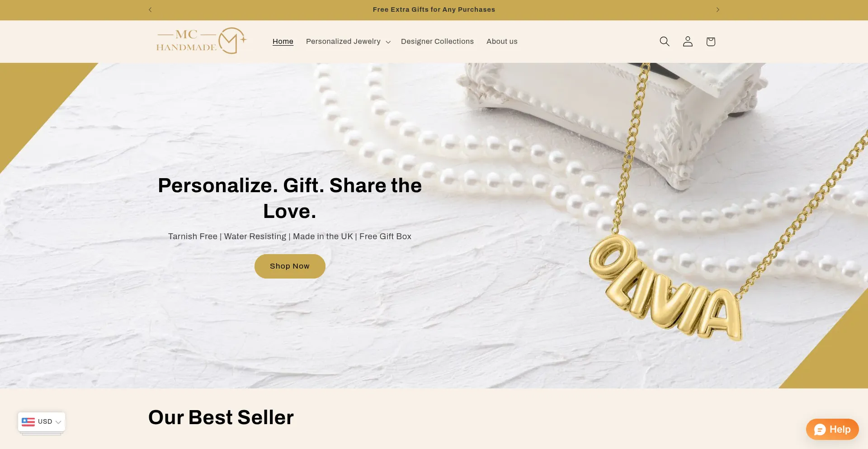
Task: Go to the Home menu item
Action: coord(283,41)
